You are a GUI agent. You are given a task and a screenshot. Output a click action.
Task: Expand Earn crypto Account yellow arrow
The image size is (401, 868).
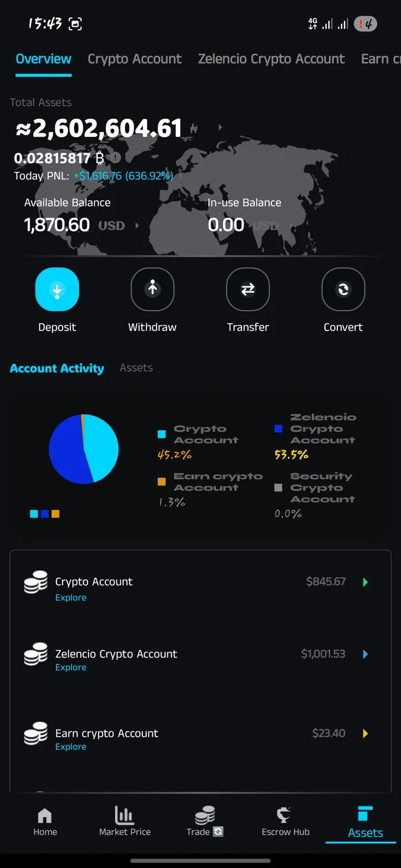[365, 733]
